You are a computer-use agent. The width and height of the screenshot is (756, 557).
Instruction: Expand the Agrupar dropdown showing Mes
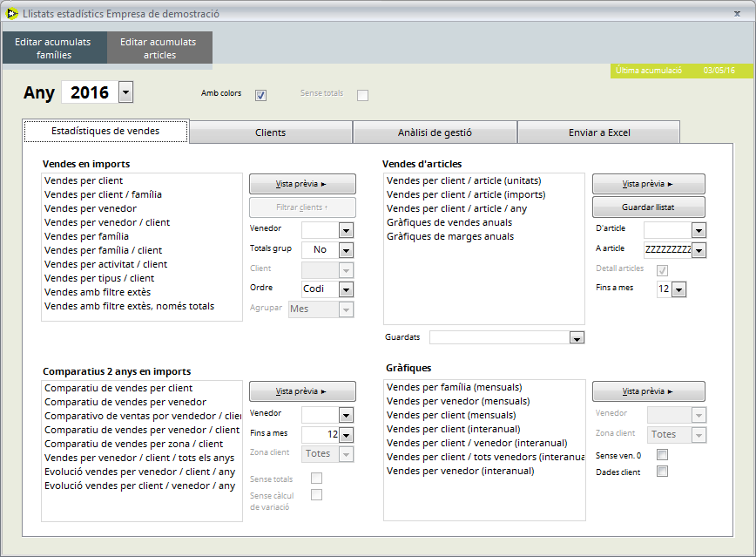pyautogui.click(x=346, y=309)
